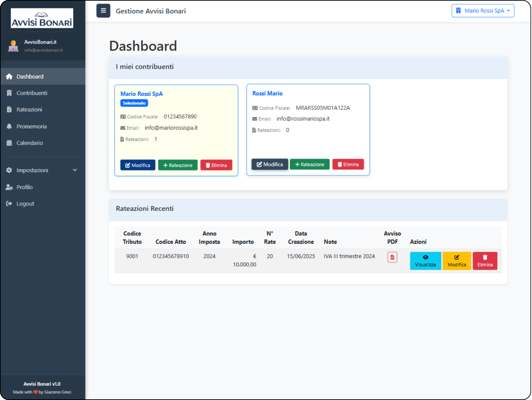Click the Dashboard home icon
The height and width of the screenshot is (400, 532).
(9, 77)
